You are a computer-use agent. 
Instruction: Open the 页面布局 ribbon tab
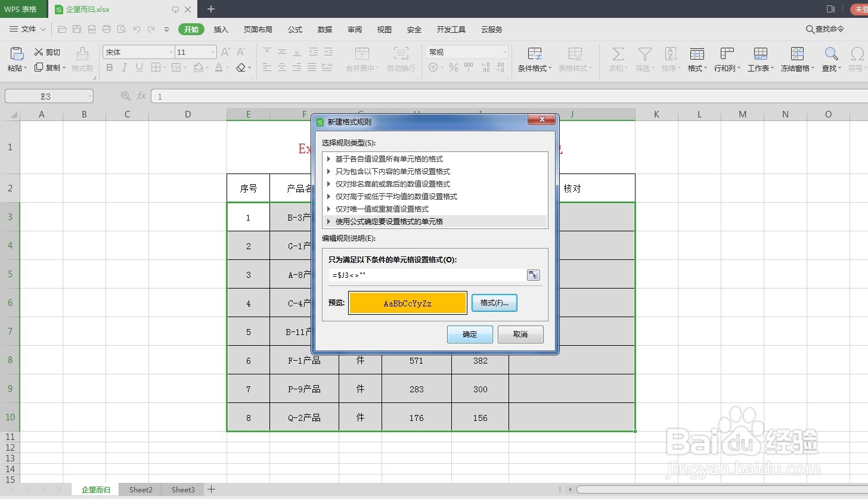(258, 29)
